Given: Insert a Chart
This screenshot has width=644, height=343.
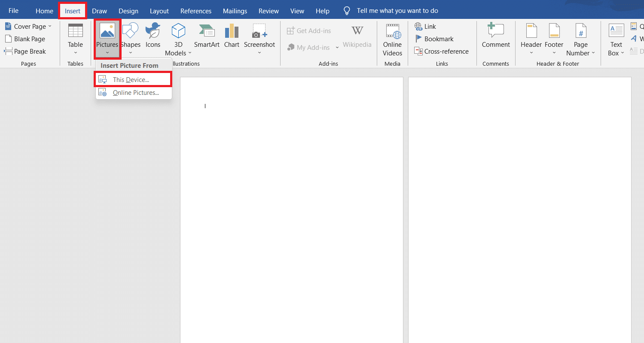Looking at the screenshot, I should coord(232,36).
